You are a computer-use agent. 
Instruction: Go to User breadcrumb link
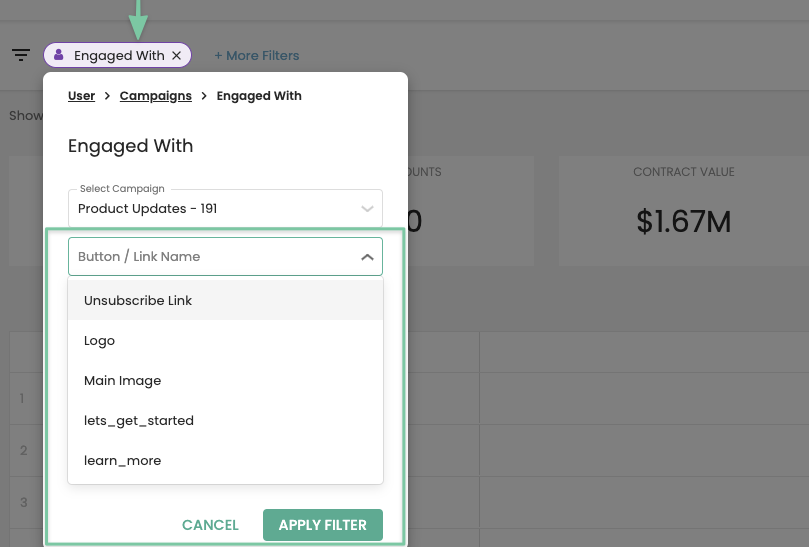(82, 96)
